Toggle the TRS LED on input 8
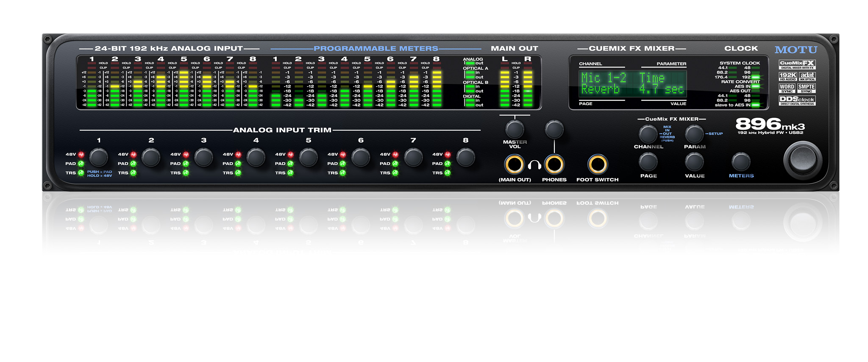 (448, 173)
